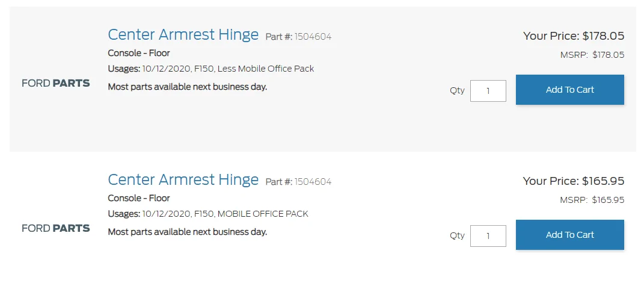Screen dimensions: 644x292
Task: Add the $178.05 Center Armrest Hinge to cart
Action: tap(569, 90)
